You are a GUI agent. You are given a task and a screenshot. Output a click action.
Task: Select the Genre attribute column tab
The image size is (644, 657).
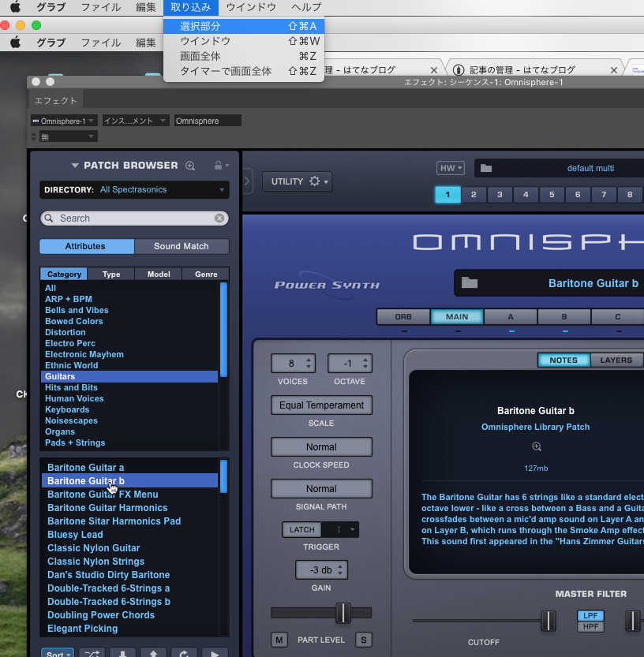[x=206, y=274]
